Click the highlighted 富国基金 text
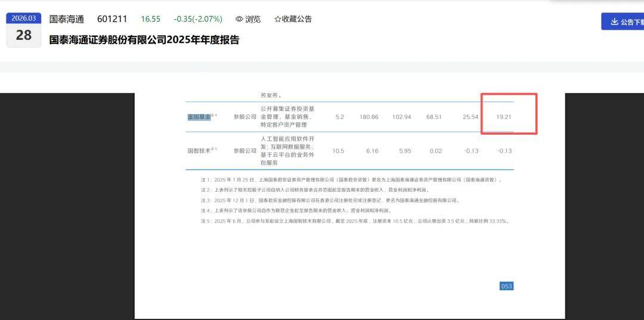Screen dimensions: 644x320 click(x=199, y=117)
